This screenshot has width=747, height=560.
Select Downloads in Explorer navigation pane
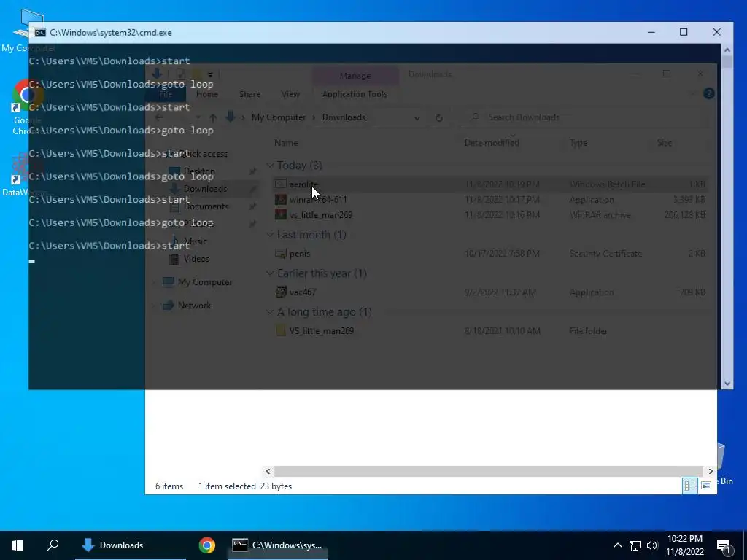pyautogui.click(x=205, y=189)
